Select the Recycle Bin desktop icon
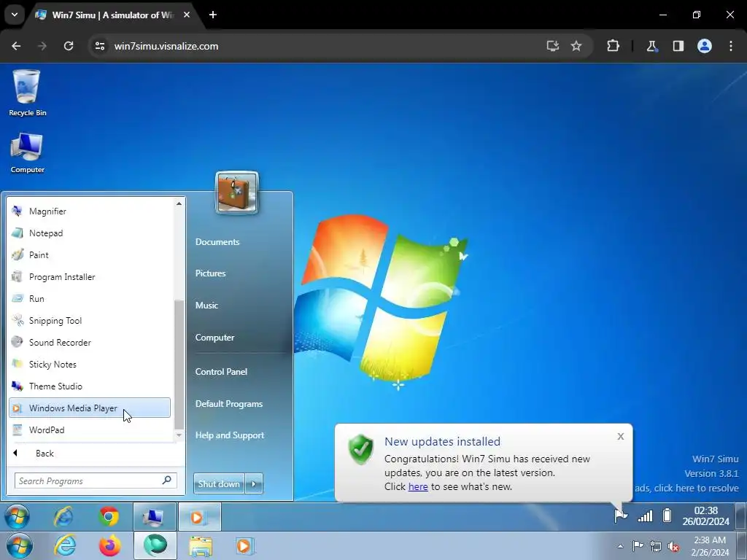 (27, 93)
